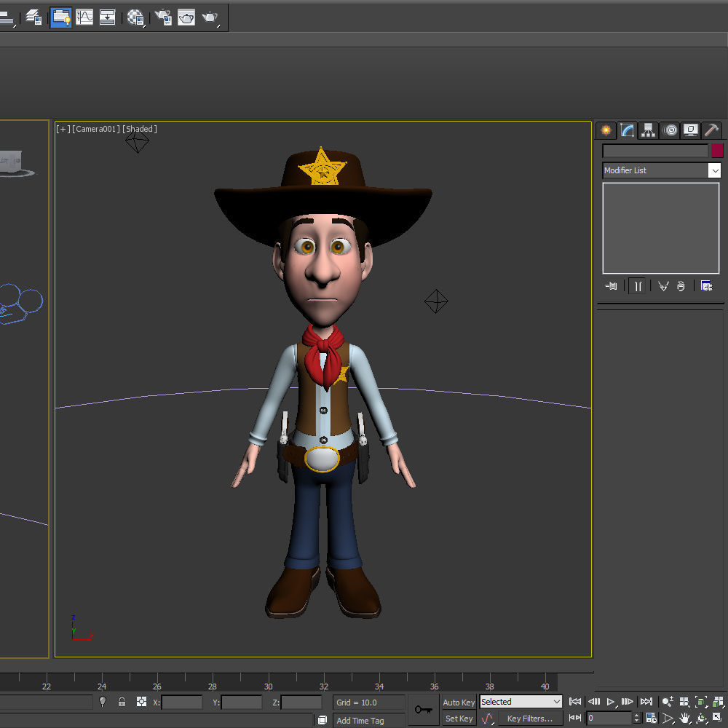Open the Render Setup dialog
728x728 pixels.
[163, 17]
